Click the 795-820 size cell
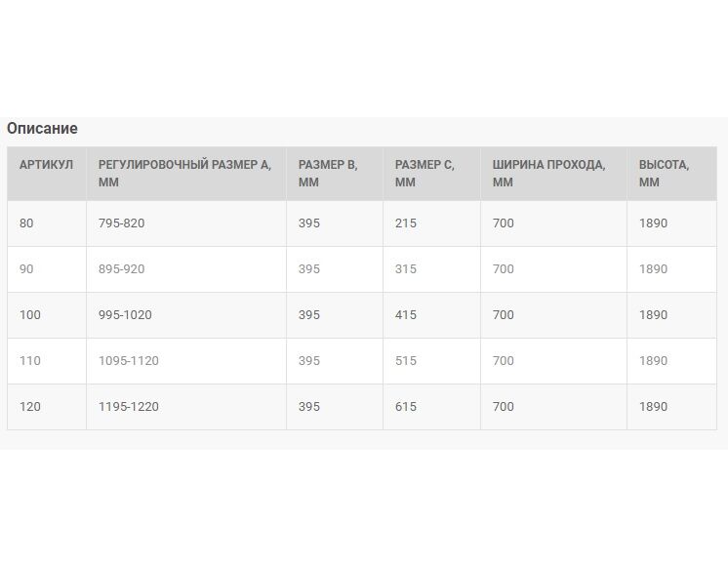The image size is (728, 567). click(x=186, y=223)
